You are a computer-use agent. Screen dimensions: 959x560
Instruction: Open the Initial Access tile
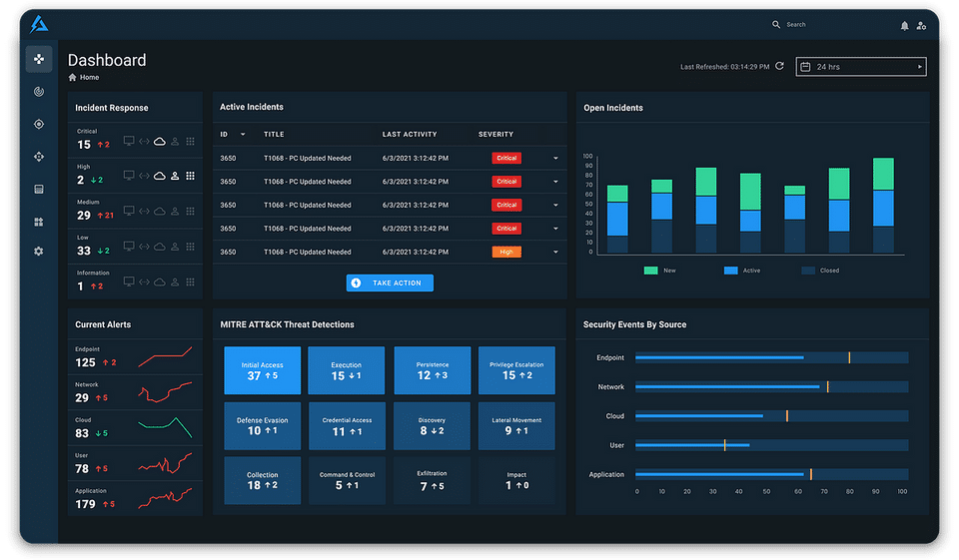[x=263, y=370]
